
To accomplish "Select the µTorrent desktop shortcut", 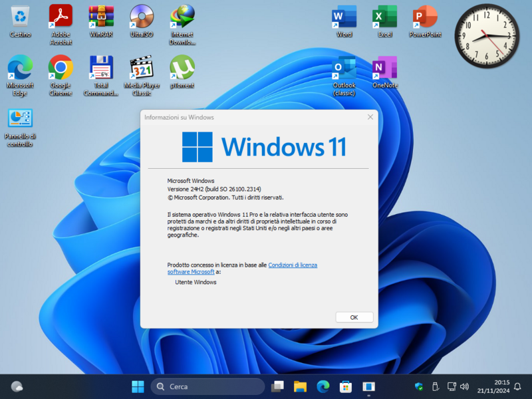I will 182,72.
